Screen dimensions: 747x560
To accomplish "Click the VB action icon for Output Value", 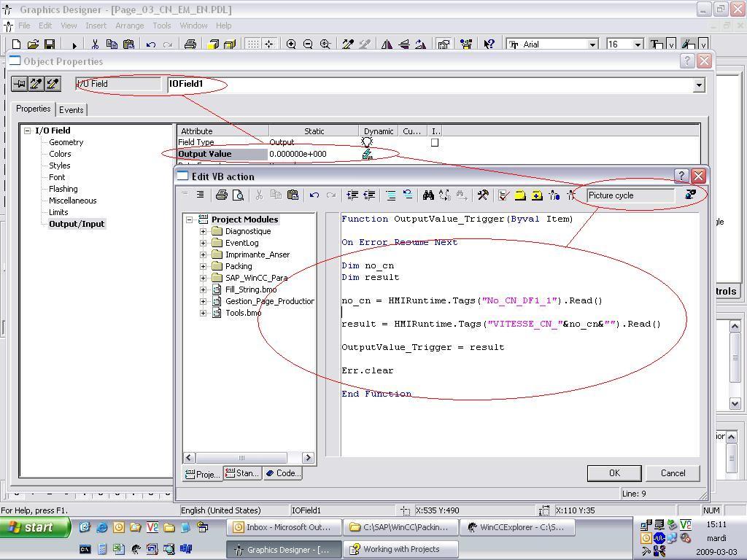I will [367, 154].
